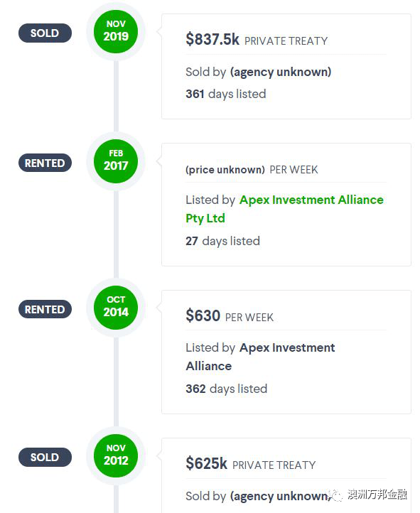420x513 pixels.
Task: Open Apex Investment Alliance Pty Ltd link
Action: pyautogui.click(x=284, y=209)
